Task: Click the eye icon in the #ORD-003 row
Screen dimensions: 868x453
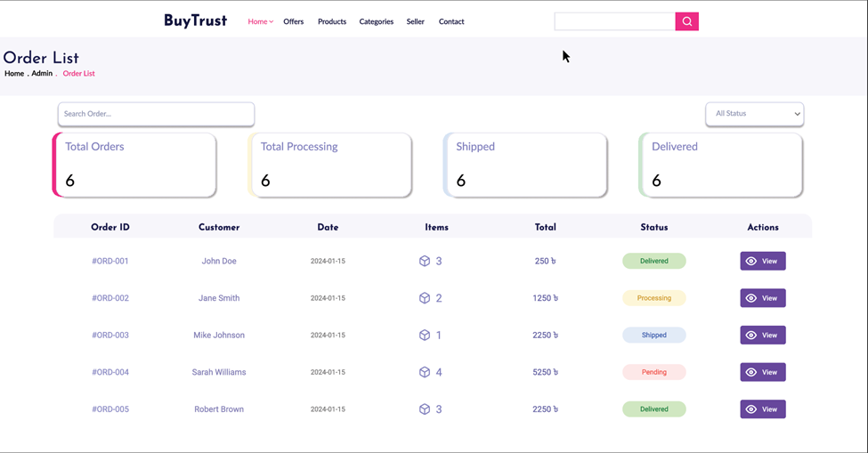Action: click(751, 336)
